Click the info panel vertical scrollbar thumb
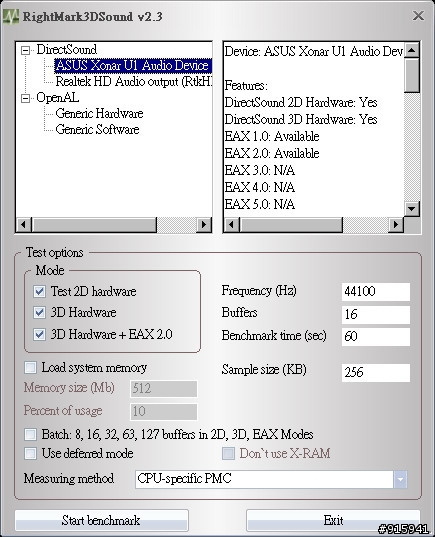Screen dimensions: 435x537 point(412,75)
